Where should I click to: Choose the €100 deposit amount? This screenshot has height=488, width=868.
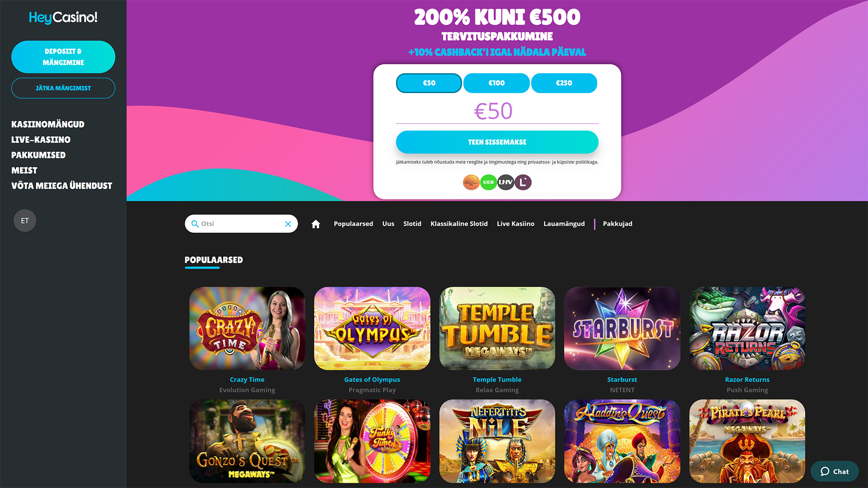click(x=496, y=83)
